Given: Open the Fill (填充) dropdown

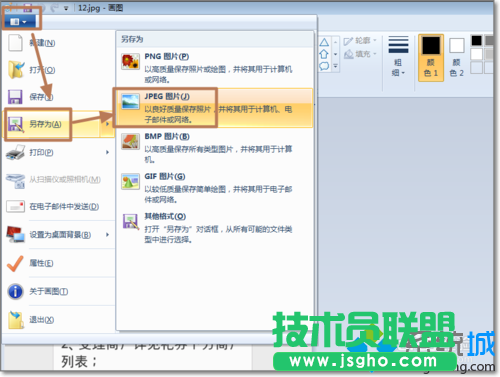Looking at the screenshot, I should [360, 54].
